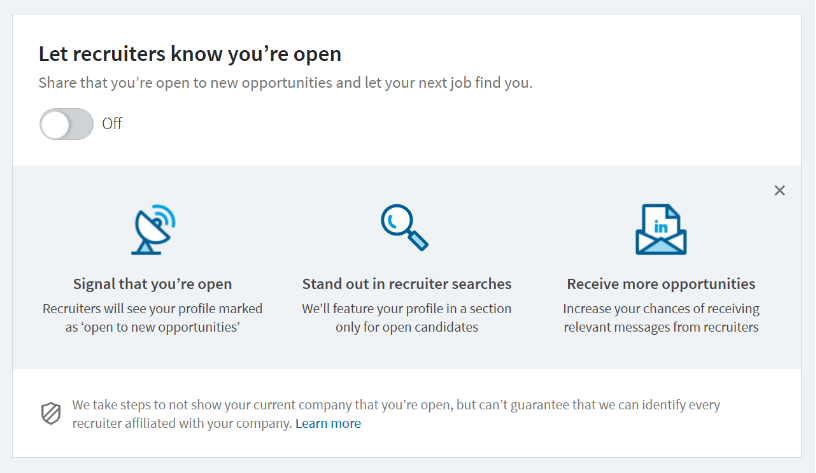Click 'Stand out in recruiter searches' heading
Image resolution: width=816 pixels, height=473 pixels.
point(407,284)
